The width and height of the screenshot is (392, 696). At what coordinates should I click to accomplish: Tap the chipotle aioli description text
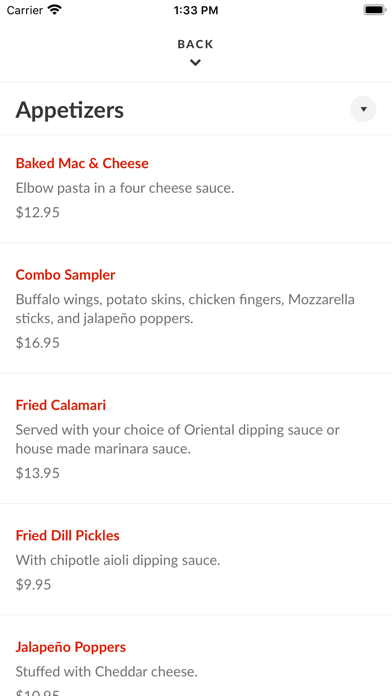pyautogui.click(x=118, y=560)
